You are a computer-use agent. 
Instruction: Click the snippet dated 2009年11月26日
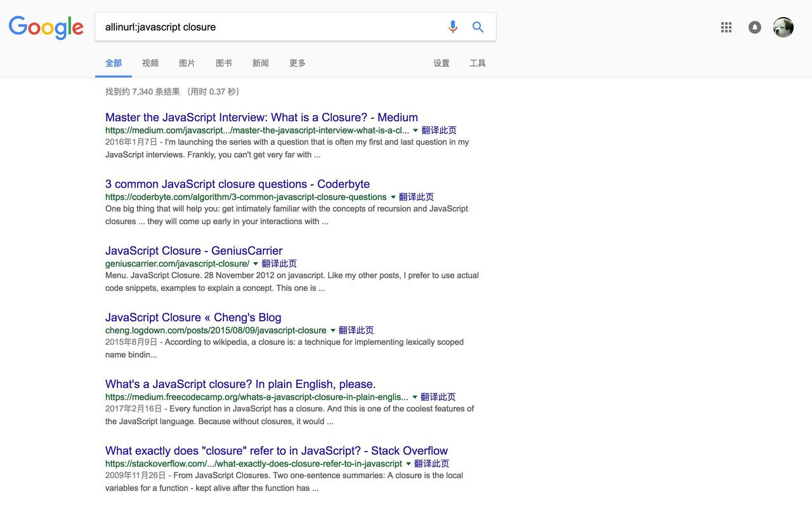coord(284,481)
